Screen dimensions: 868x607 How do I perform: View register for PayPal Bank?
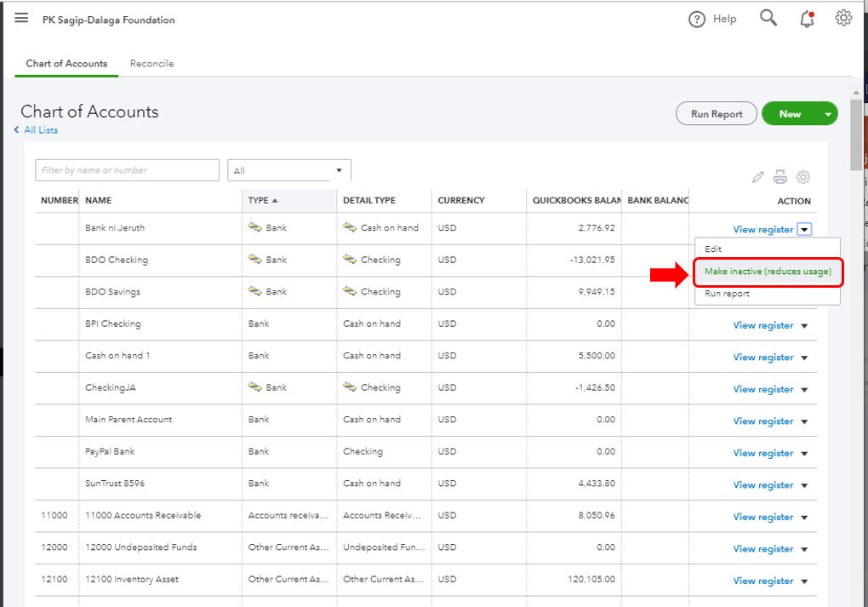point(762,453)
